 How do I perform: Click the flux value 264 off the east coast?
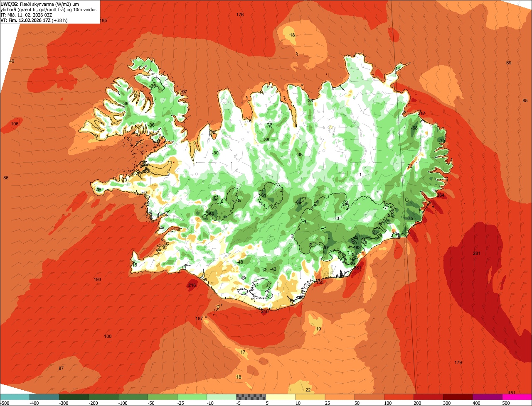[441, 195]
